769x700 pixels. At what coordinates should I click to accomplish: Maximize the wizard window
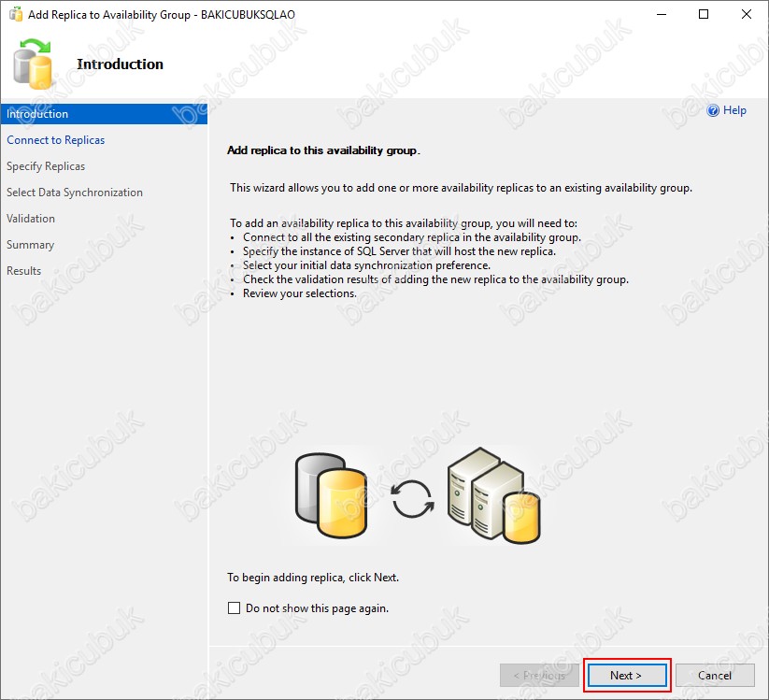point(704,14)
